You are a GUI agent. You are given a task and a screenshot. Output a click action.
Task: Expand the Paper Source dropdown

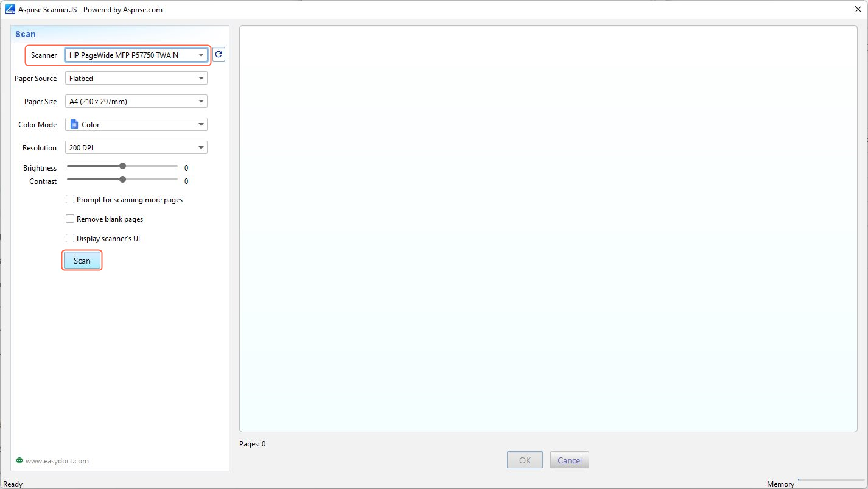[136, 79]
